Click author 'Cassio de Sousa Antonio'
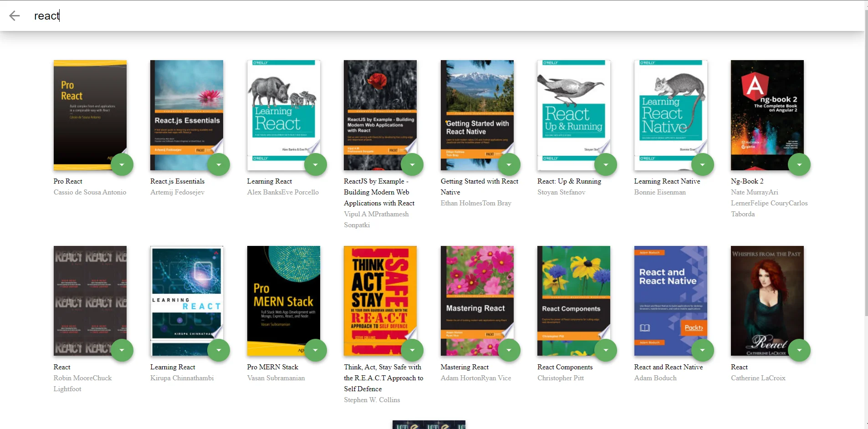Image resolution: width=868 pixels, height=429 pixels. click(x=90, y=192)
